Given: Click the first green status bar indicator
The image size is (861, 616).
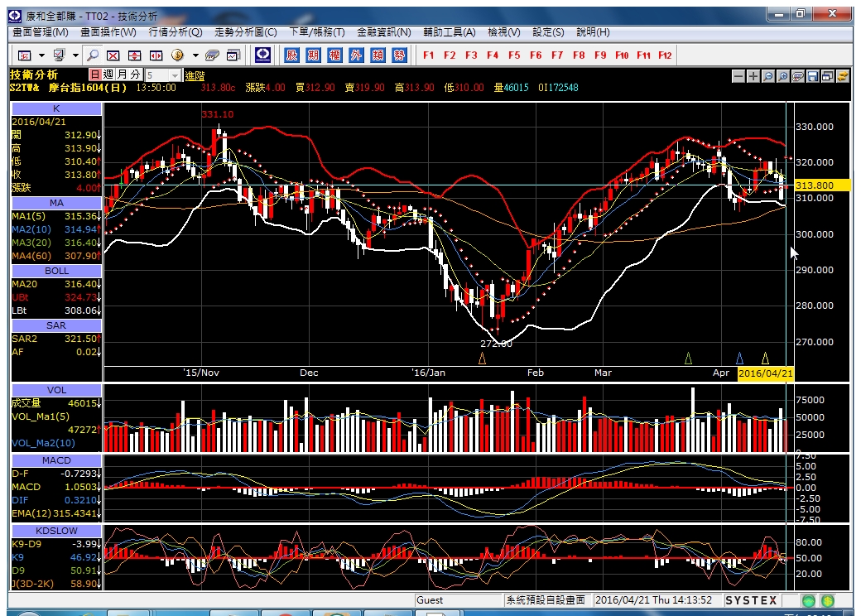Looking at the screenshot, I should tap(808, 600).
